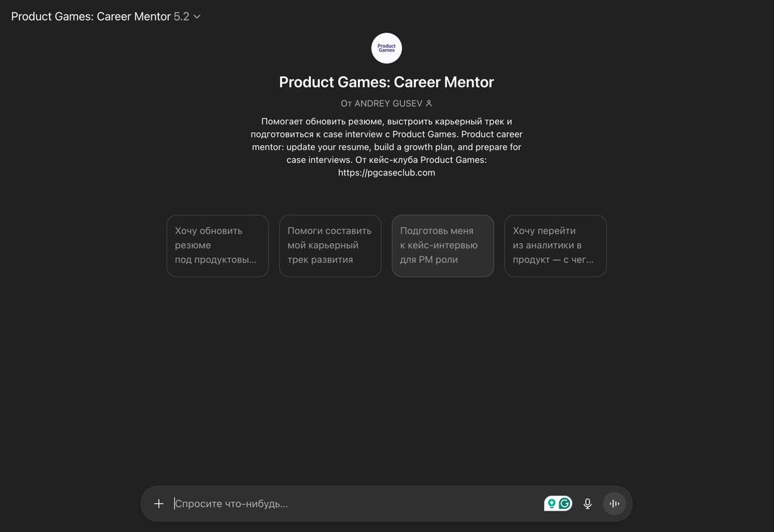Viewport: 774px width, 532px height.
Task: Click the plus attachment icon
Action: tap(159, 504)
